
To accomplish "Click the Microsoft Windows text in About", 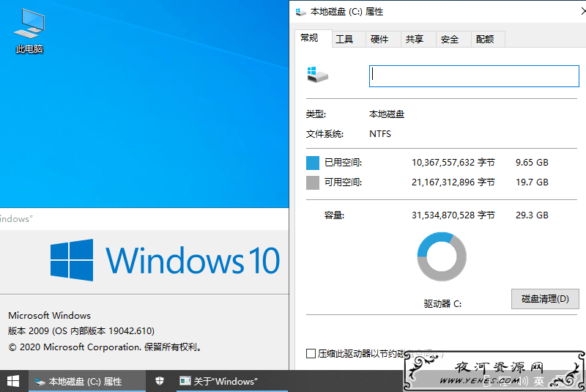I will pos(49,315).
